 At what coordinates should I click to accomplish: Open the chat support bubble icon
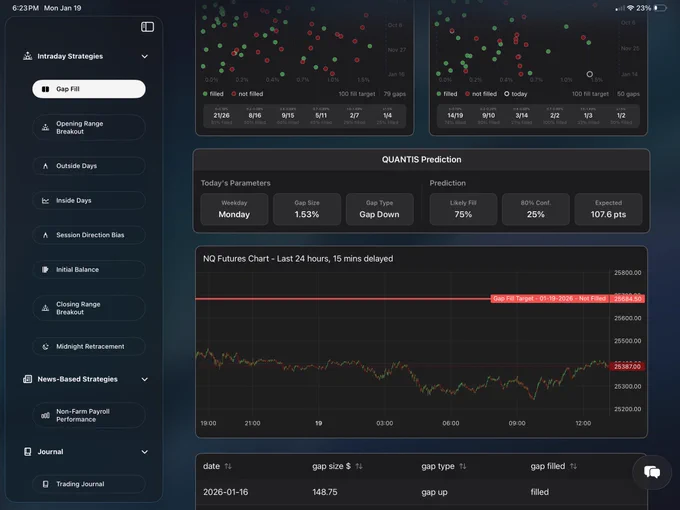click(652, 472)
